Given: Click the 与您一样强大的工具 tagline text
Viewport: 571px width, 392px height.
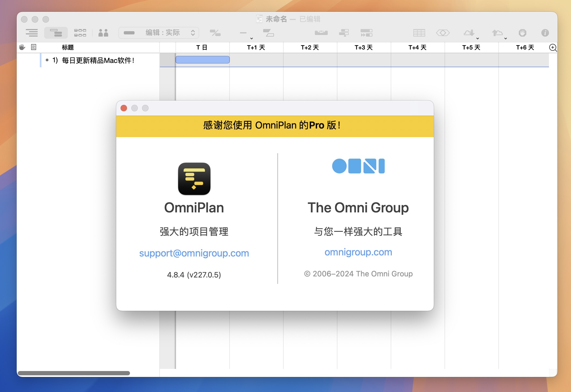Looking at the screenshot, I should tap(358, 231).
